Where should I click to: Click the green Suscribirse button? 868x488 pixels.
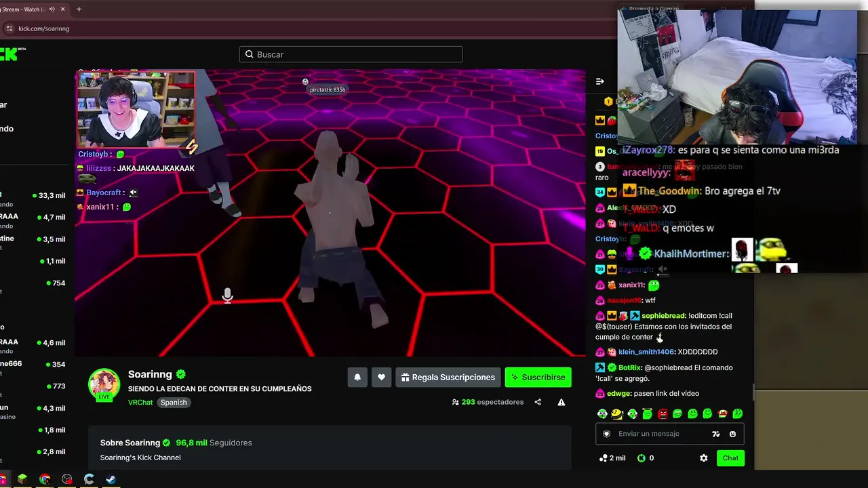point(538,378)
